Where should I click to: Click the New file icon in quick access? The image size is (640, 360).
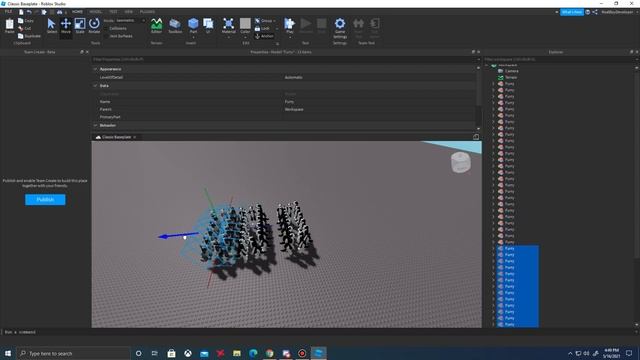[21, 12]
